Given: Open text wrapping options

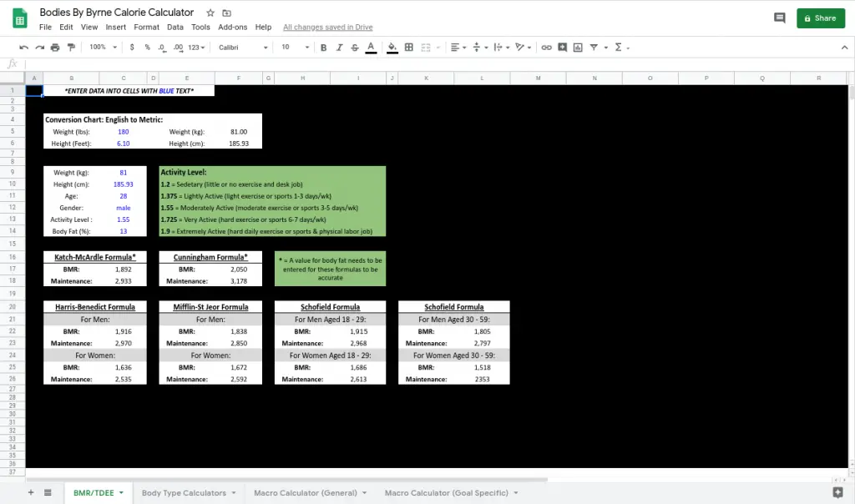Looking at the screenshot, I should [502, 48].
